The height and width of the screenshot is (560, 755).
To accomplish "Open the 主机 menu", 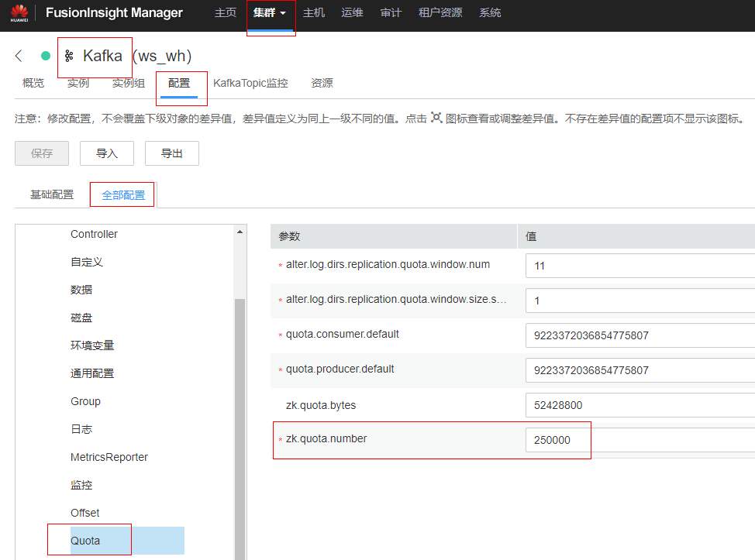I will tap(314, 13).
